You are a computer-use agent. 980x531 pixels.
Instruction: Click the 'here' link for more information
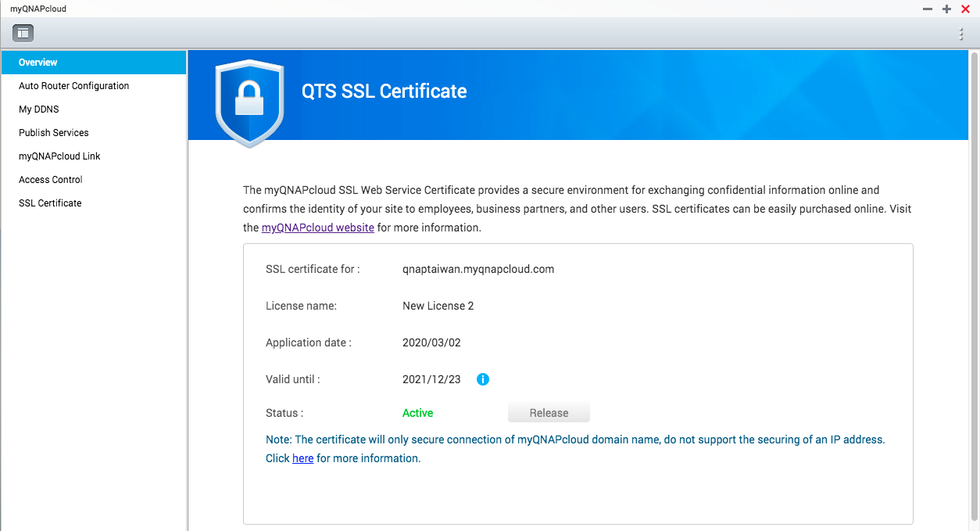click(302, 458)
